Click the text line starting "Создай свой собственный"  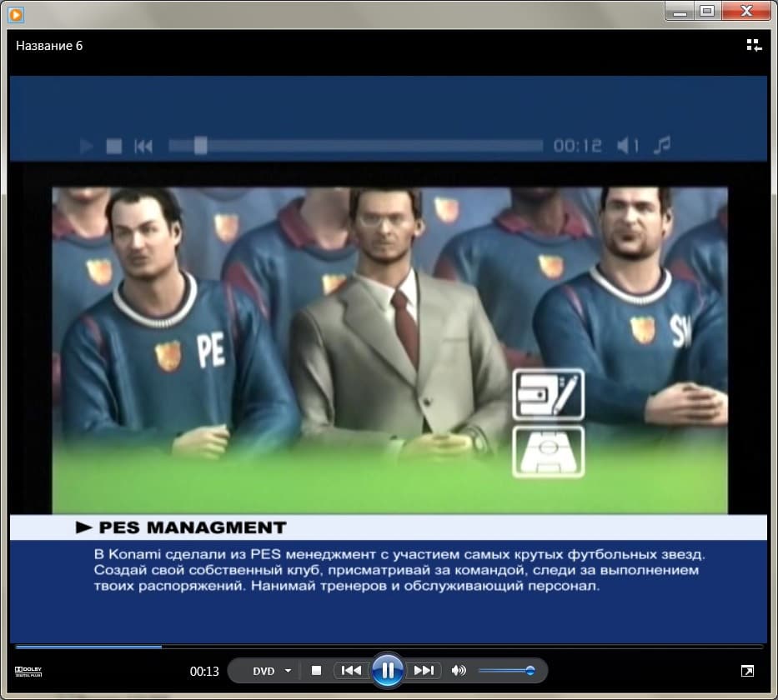click(x=396, y=570)
